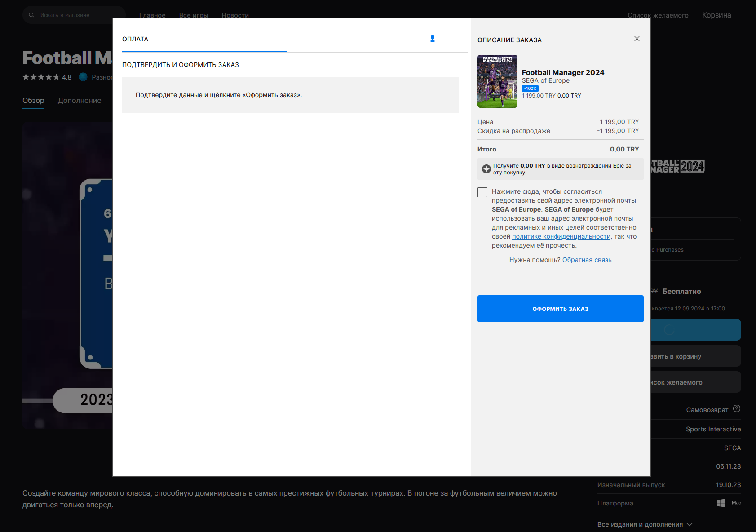Click the -100% discount badge
The height and width of the screenshot is (532, 756).
coord(530,89)
